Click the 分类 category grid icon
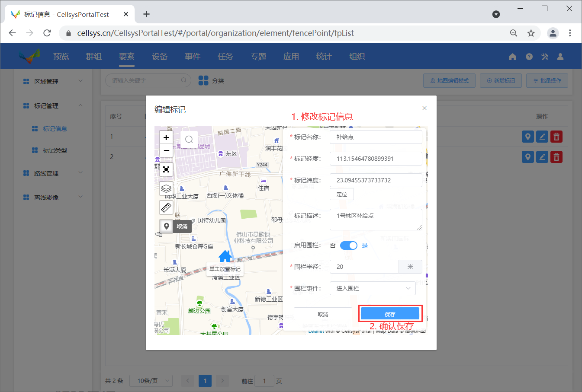This screenshot has height=392, width=582. [x=203, y=80]
